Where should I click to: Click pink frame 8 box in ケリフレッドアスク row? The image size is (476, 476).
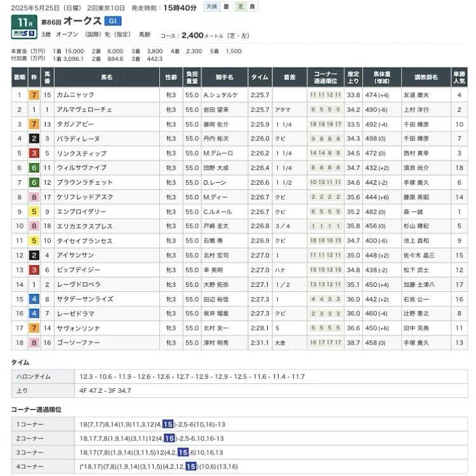coord(34,197)
